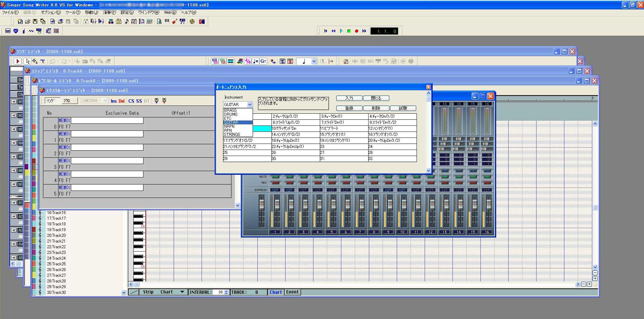Click the 4/4 time signature icon in Song Editor

click(248, 61)
